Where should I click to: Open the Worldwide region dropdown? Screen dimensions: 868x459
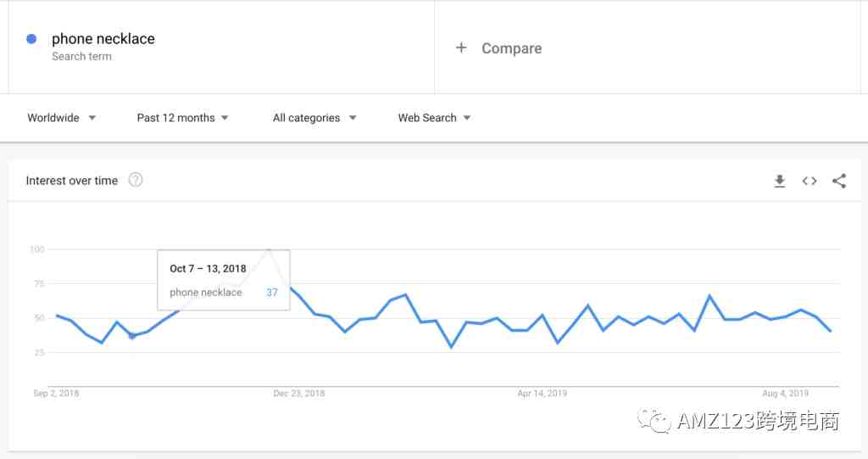(61, 118)
